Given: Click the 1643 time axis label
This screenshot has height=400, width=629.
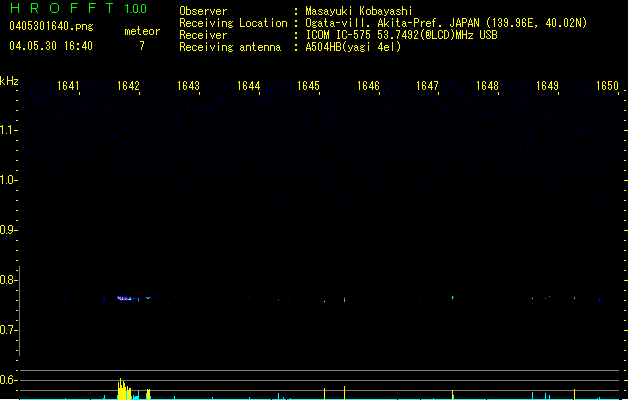Looking at the screenshot, I should coord(188,86).
